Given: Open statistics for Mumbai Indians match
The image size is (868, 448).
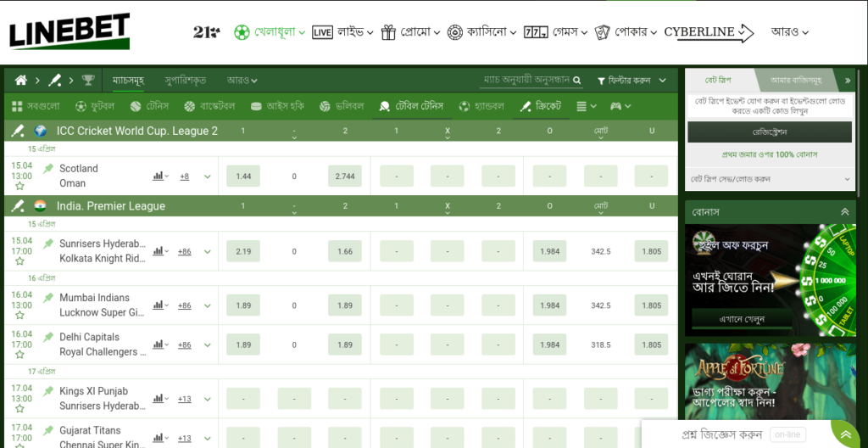Looking at the screenshot, I should click(x=160, y=305).
